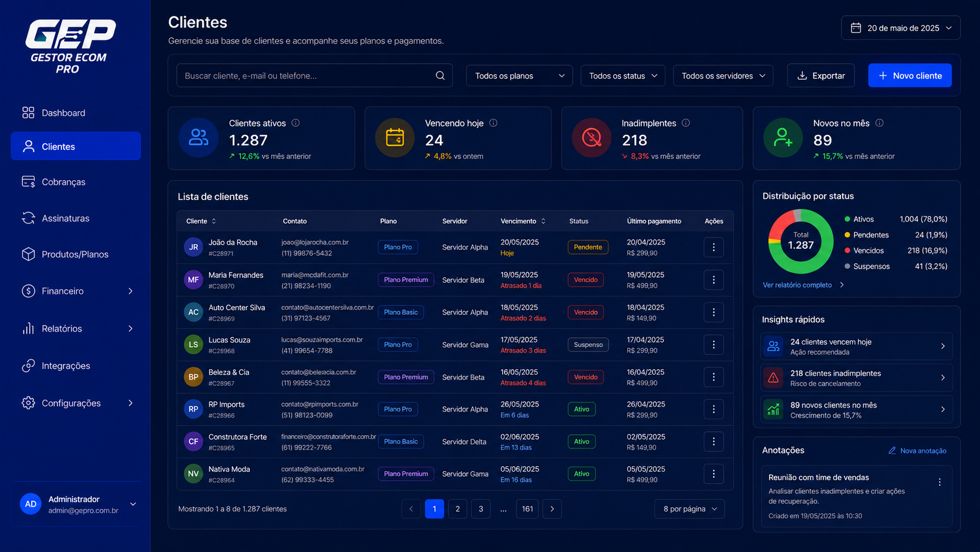The width and height of the screenshot is (980, 552).
Task: Jump to page 161
Action: click(528, 509)
